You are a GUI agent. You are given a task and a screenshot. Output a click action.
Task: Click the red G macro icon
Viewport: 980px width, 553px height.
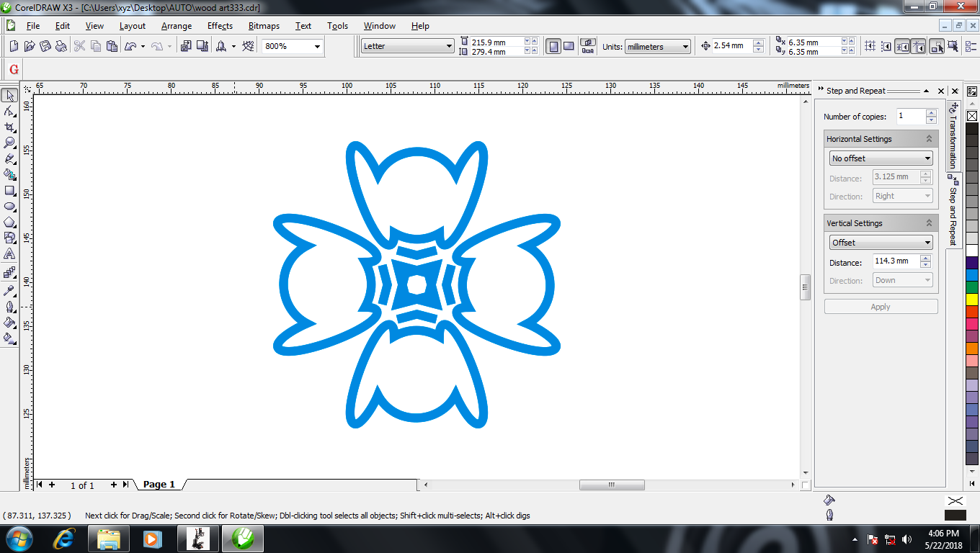(x=14, y=70)
